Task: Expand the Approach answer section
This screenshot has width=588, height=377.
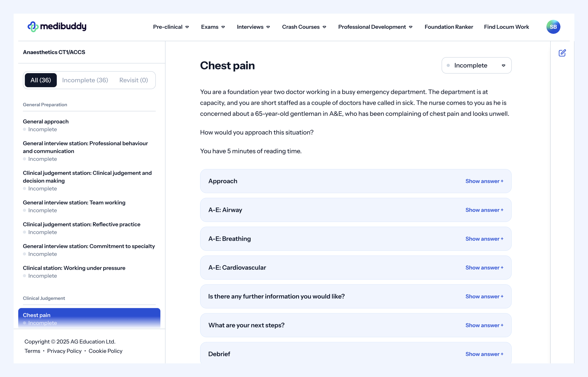Action: point(484,181)
